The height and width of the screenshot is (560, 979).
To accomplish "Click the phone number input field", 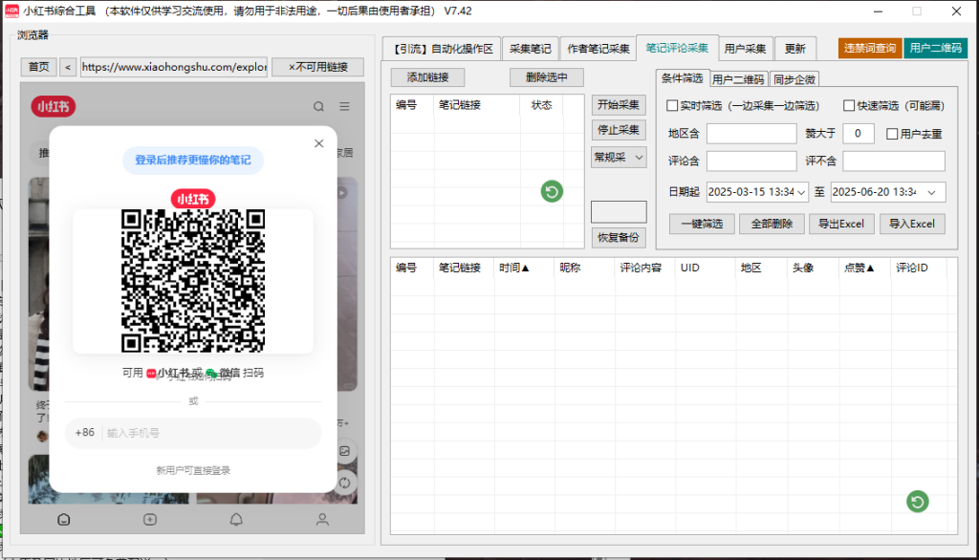I will point(201,432).
